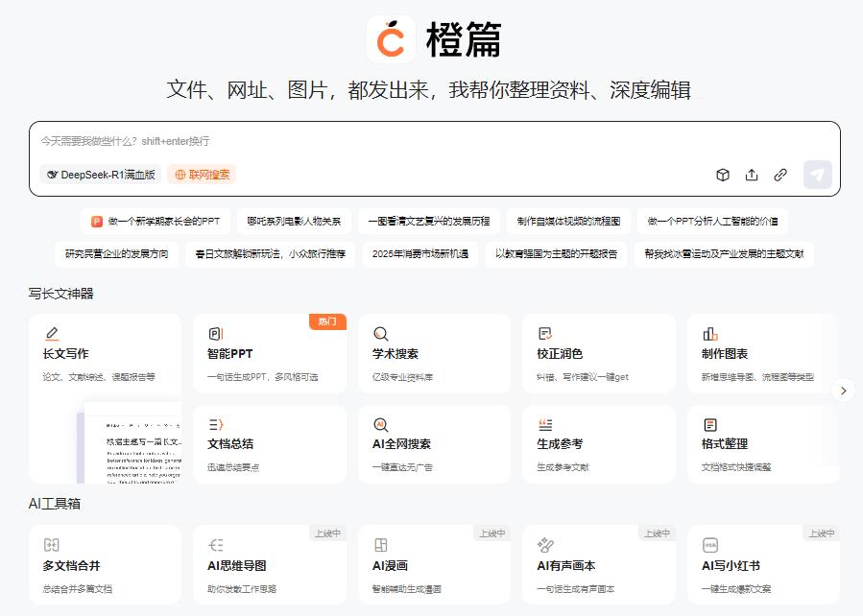Select suggestion 以教育强国为主题的开题报告
Image resolution: width=863 pixels, height=616 pixels.
pos(556,253)
